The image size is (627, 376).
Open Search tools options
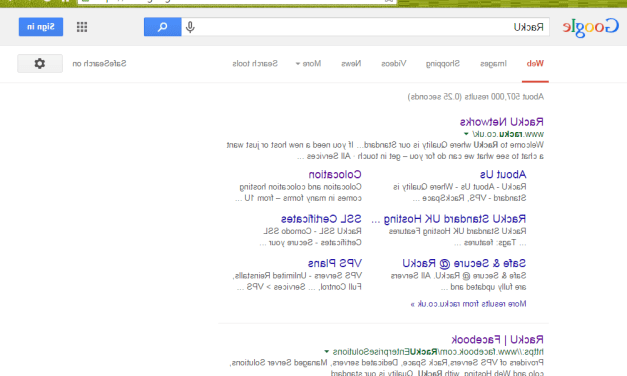pos(255,64)
